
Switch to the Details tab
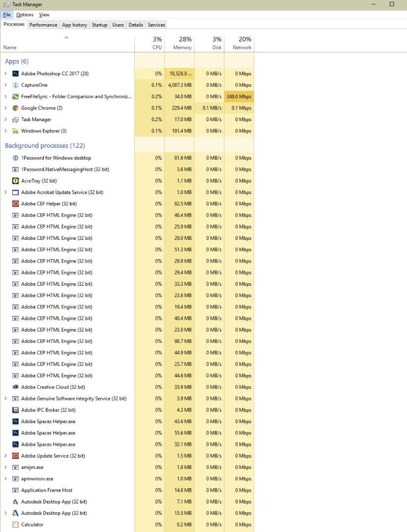point(136,25)
